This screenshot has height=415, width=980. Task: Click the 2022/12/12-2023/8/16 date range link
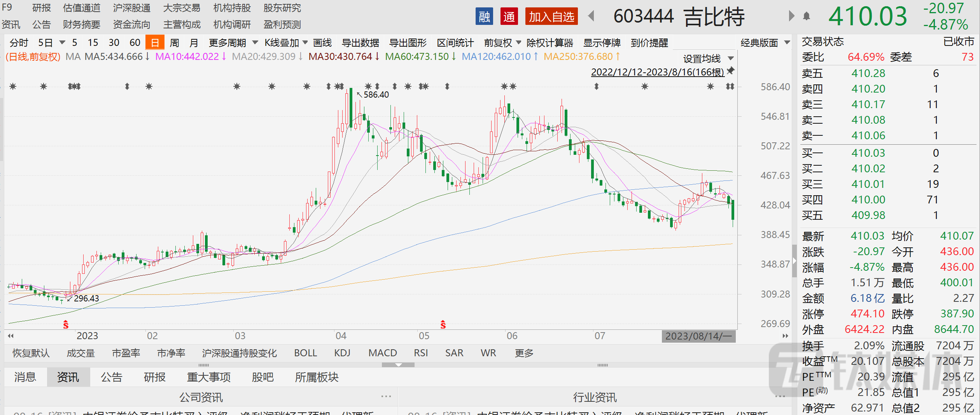pos(657,72)
